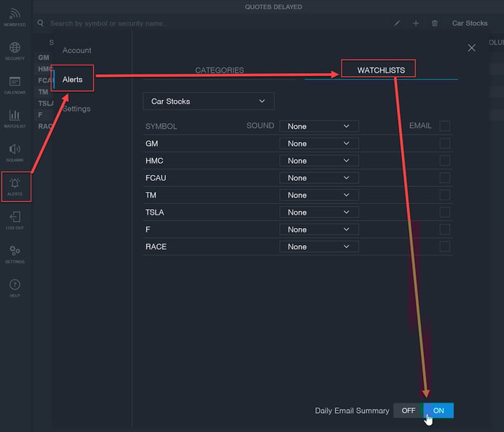Close the alerts dialog with X
The width and height of the screenshot is (504, 432).
(471, 48)
